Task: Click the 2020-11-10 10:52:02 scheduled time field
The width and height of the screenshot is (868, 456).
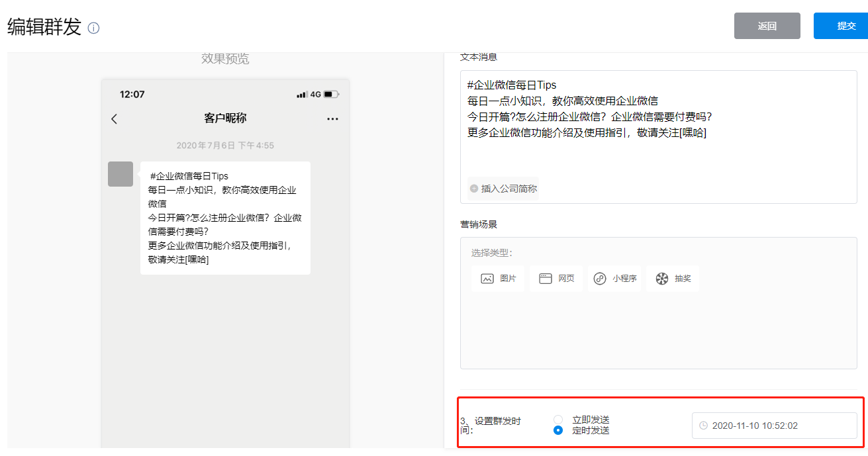Action: pyautogui.click(x=775, y=426)
